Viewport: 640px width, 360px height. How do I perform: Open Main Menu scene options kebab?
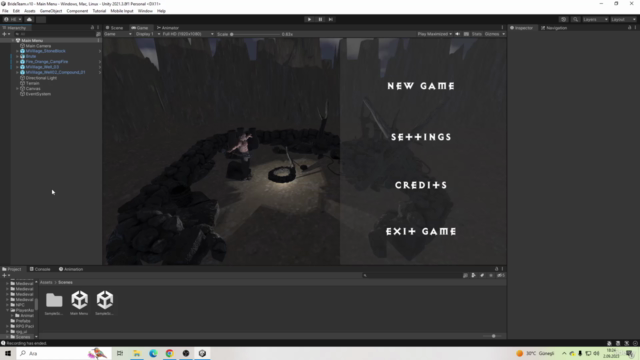98,40
